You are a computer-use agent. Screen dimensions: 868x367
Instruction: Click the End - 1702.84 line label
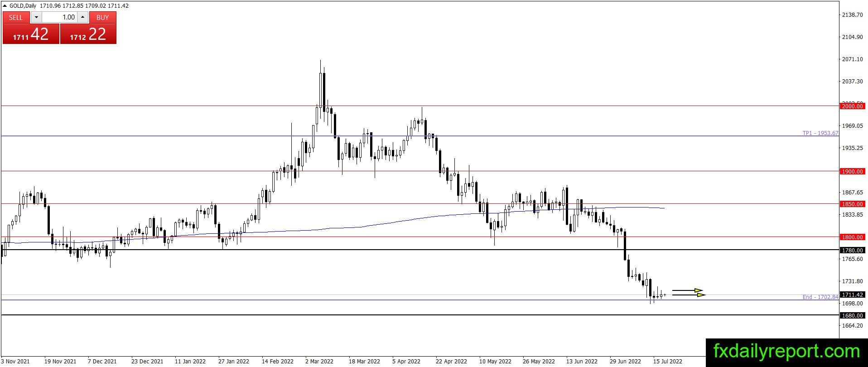click(x=820, y=297)
